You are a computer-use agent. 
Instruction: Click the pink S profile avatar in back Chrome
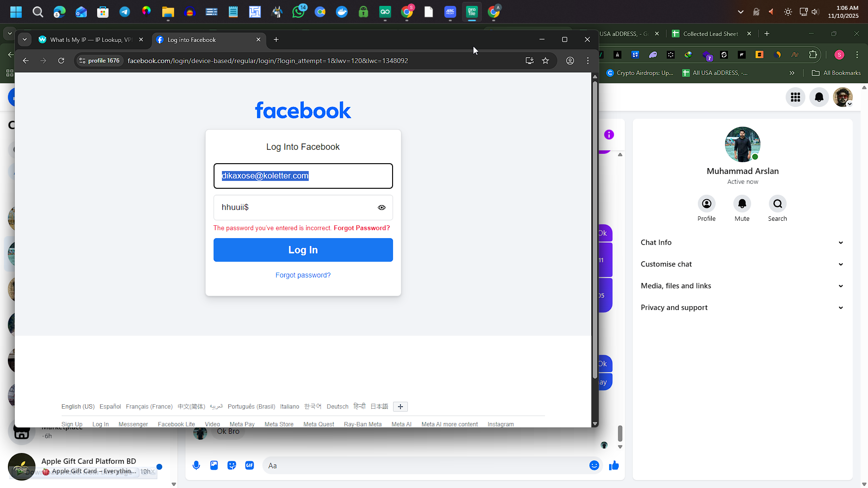click(839, 55)
